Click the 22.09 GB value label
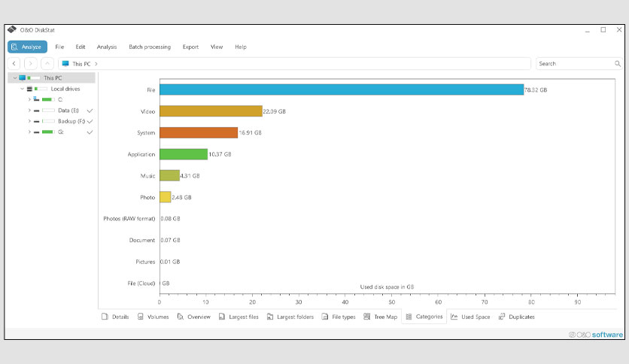 tap(275, 111)
